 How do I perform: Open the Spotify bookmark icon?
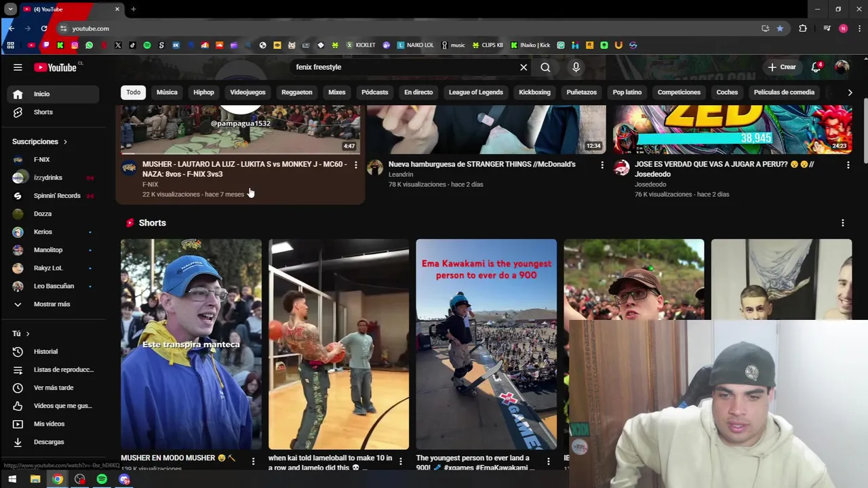tap(147, 45)
